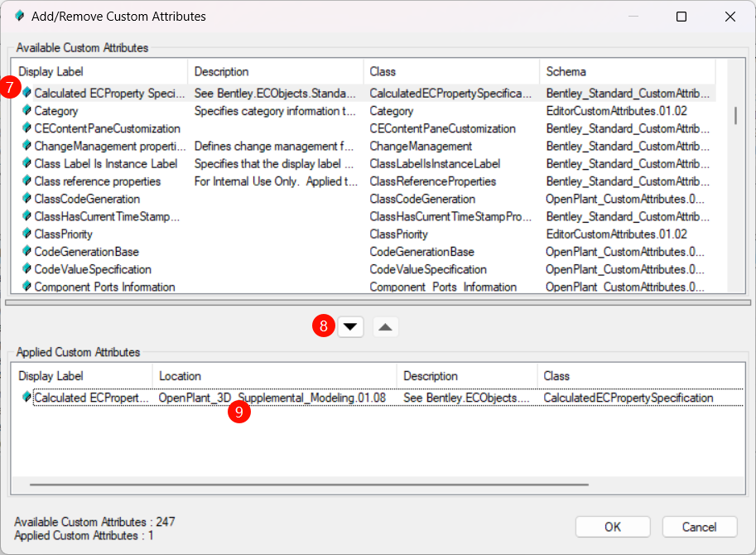Dismiss dialog with the Cancel button
The width and height of the screenshot is (756, 555).
point(700,527)
